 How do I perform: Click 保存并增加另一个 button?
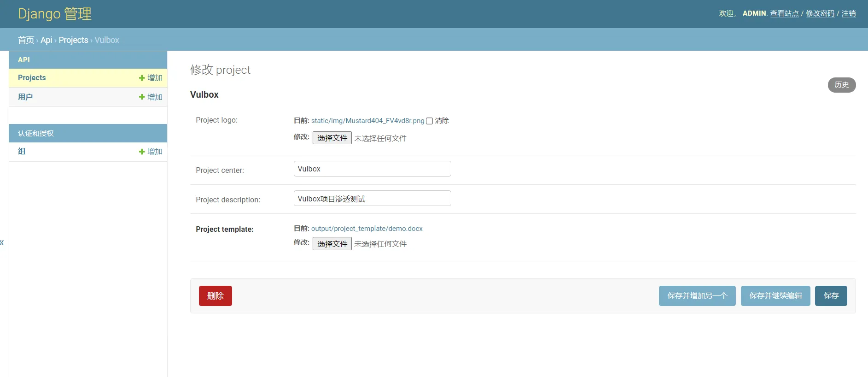tap(697, 296)
